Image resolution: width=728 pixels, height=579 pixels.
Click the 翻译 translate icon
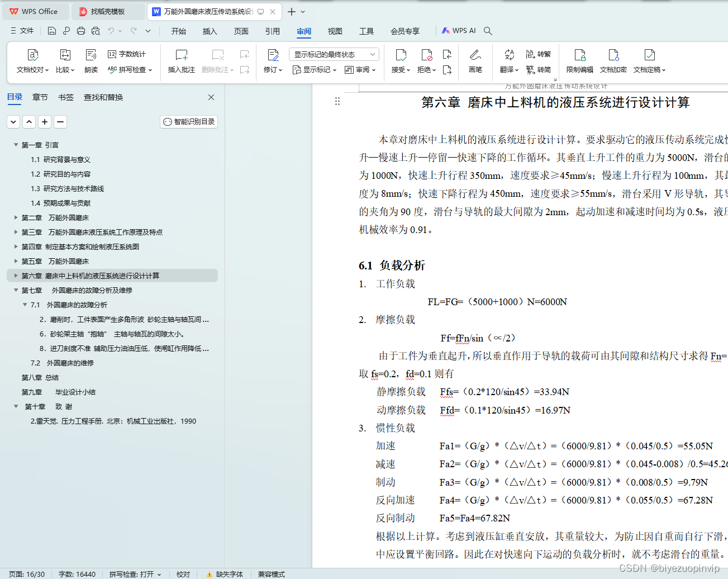pos(509,55)
